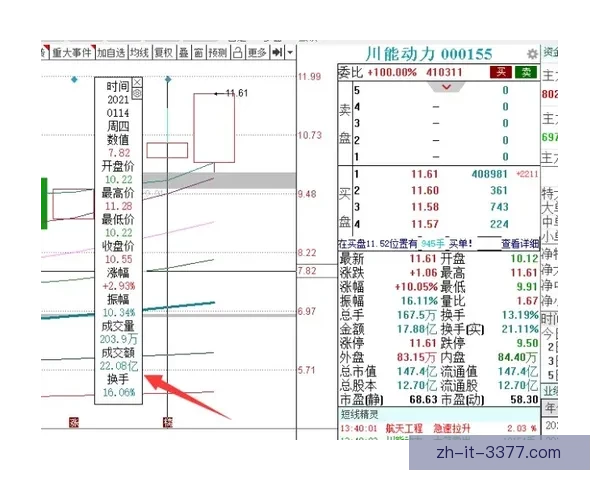
Task: Select the tall candlestick labeled 11.61
Action: coord(214,128)
